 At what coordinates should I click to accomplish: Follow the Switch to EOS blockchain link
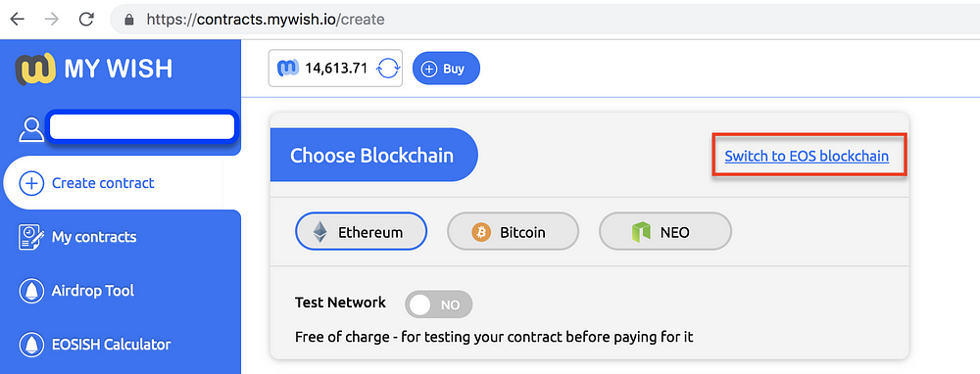point(807,156)
